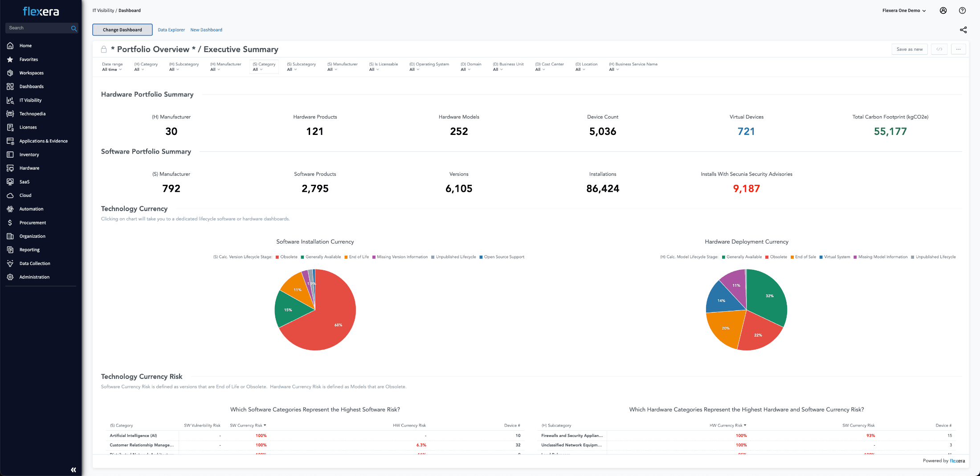Open the help question-mark icon
Screen dimensions: 980x476
coord(962,10)
